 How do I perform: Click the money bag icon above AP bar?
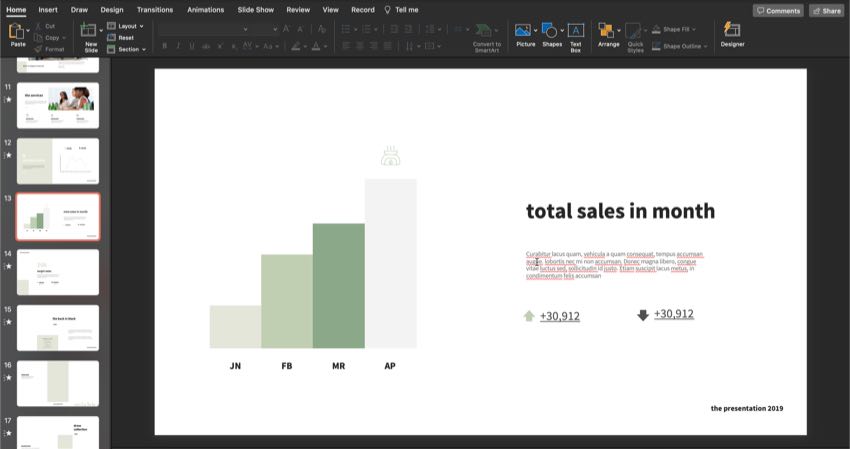tap(390, 156)
